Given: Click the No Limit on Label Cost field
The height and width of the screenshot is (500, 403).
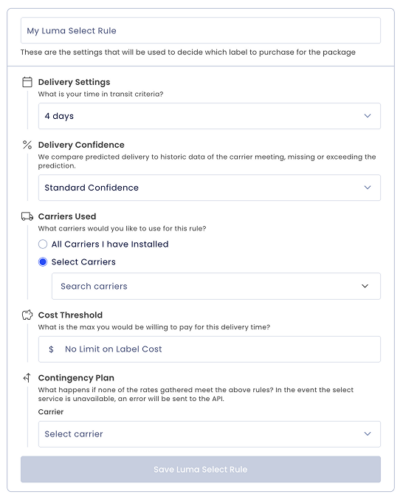Looking at the screenshot, I should point(209,349).
